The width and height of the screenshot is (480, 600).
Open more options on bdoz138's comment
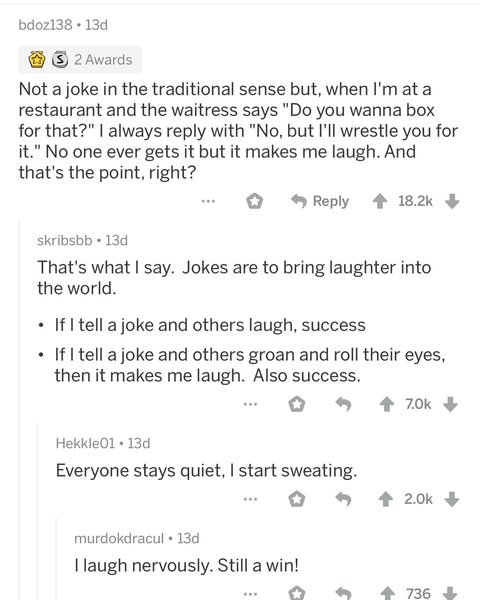pos(209,201)
